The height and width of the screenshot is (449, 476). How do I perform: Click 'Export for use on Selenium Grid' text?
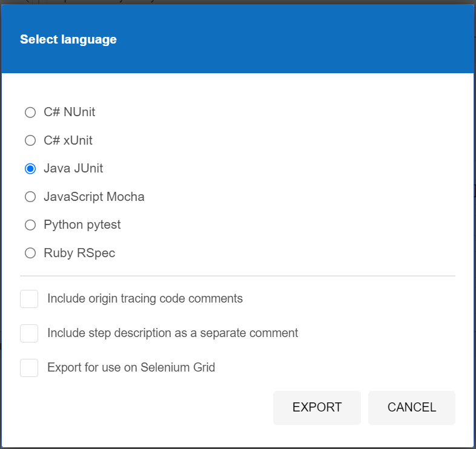(131, 367)
